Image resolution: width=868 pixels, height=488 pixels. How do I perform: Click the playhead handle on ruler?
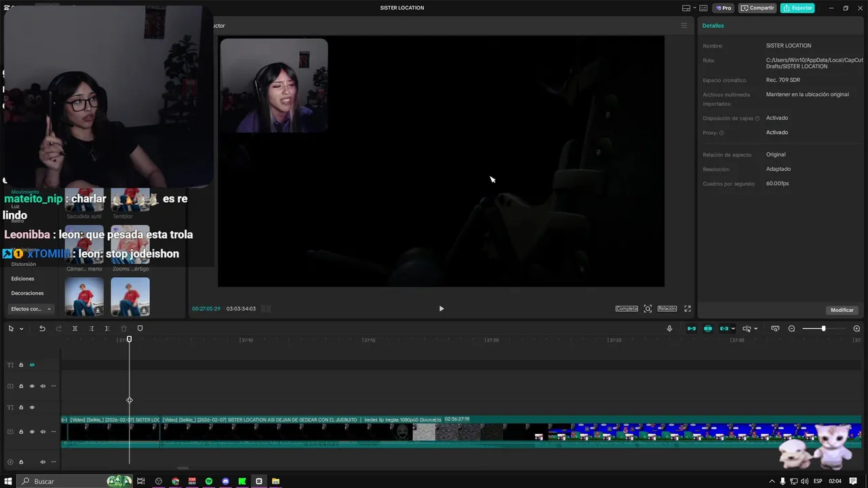click(x=130, y=339)
